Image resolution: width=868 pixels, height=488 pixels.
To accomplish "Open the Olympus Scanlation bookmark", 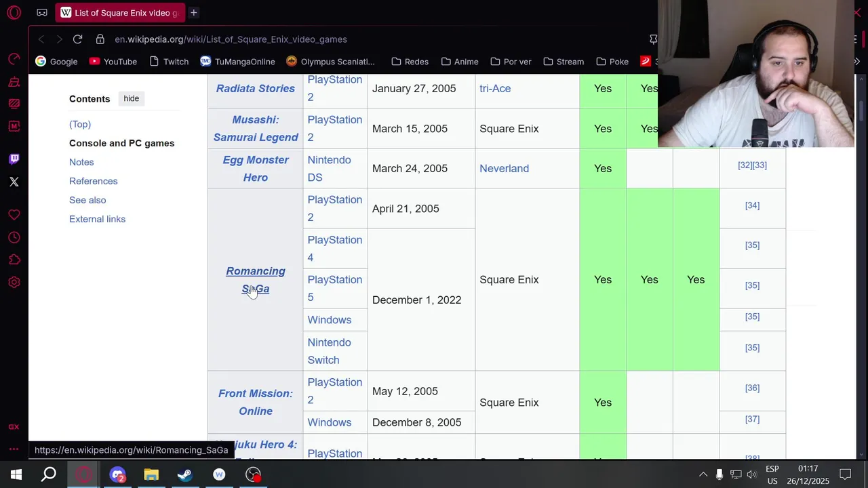I will (330, 62).
